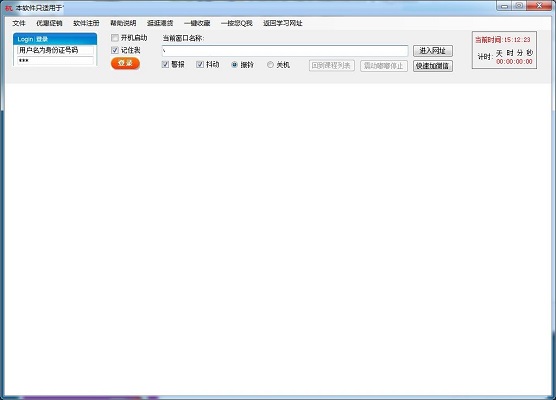Viewport: 556px width, 400px height.
Task: Focus the username ID number field
Action: 55,50
